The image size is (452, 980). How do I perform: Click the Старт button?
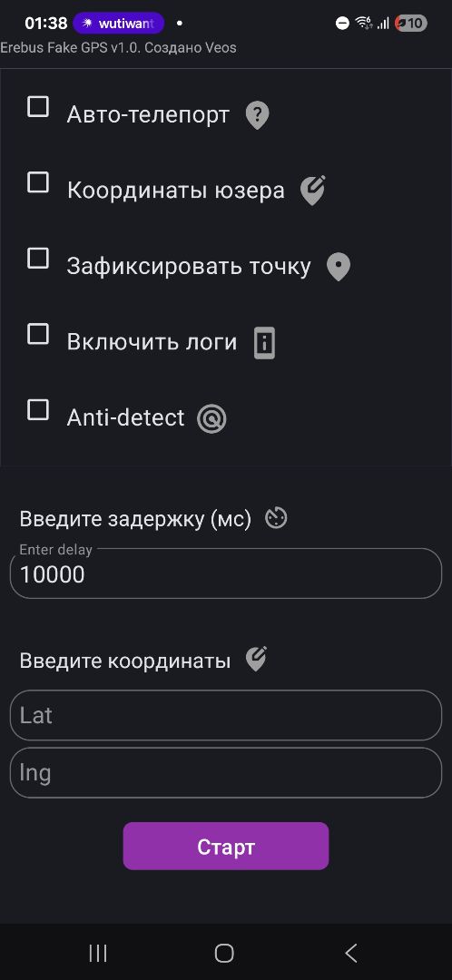[226, 846]
